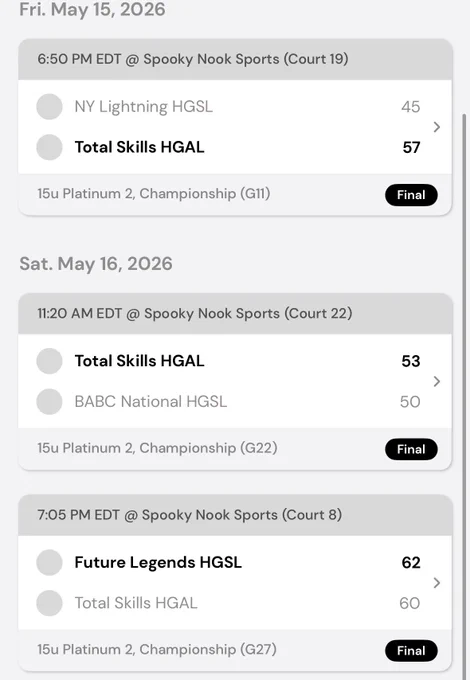Click Total Skills HGAL logo in Court 22 game
This screenshot has width=470, height=680.
[x=49, y=361]
